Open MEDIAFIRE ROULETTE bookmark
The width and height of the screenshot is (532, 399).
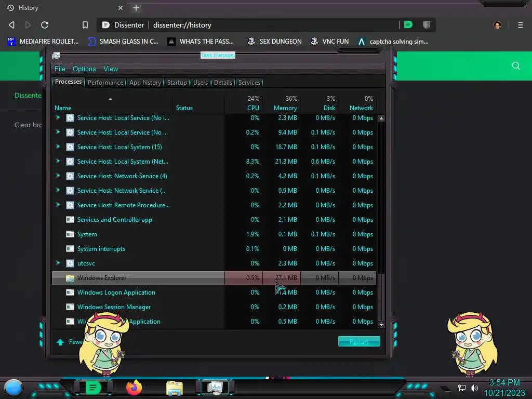[x=43, y=42]
